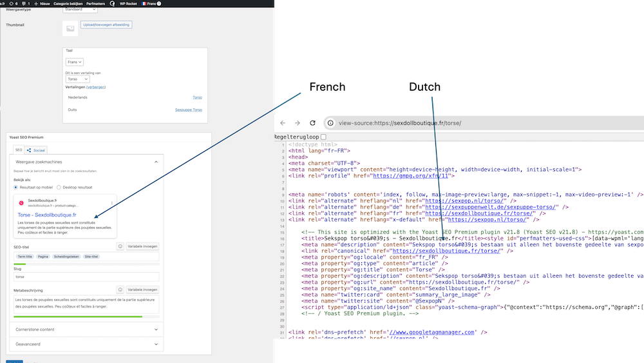Click the French flag language icon
Screen dimensions: 644x363
coord(144,4)
